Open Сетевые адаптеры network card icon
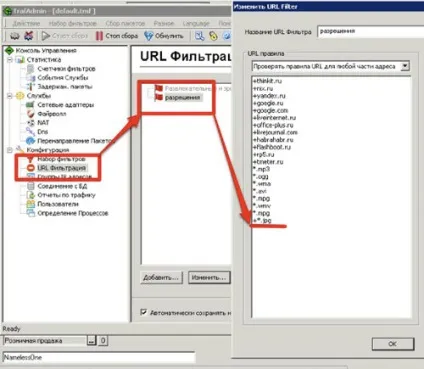 (x=30, y=105)
